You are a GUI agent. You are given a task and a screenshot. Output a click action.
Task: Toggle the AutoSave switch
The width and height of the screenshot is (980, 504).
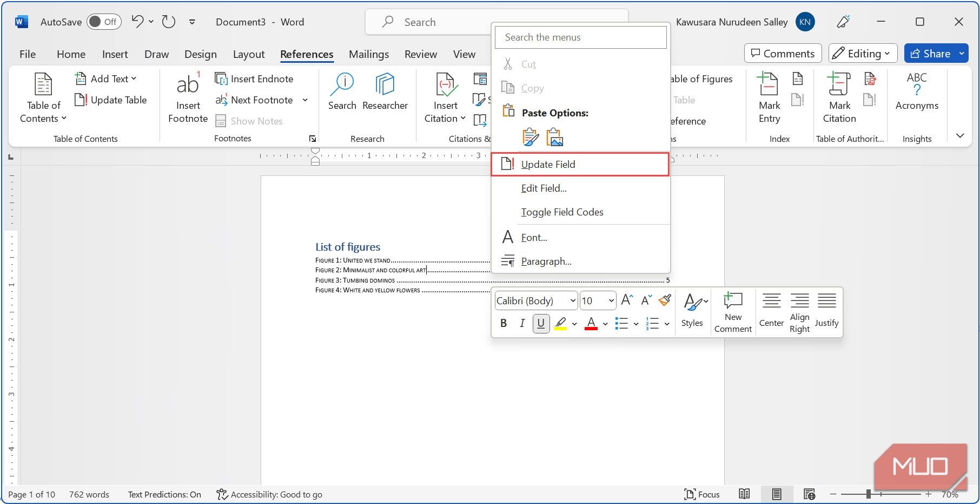[x=104, y=22]
